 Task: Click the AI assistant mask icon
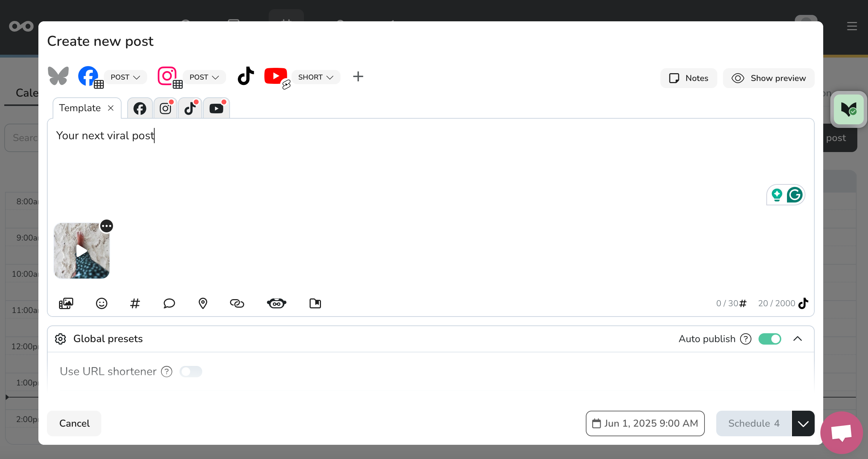pyautogui.click(x=277, y=303)
